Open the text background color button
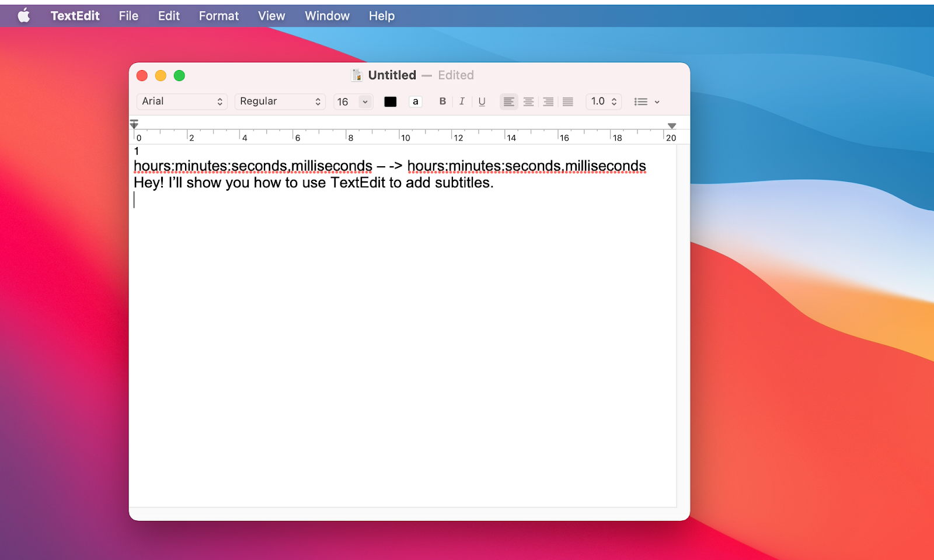 416,101
